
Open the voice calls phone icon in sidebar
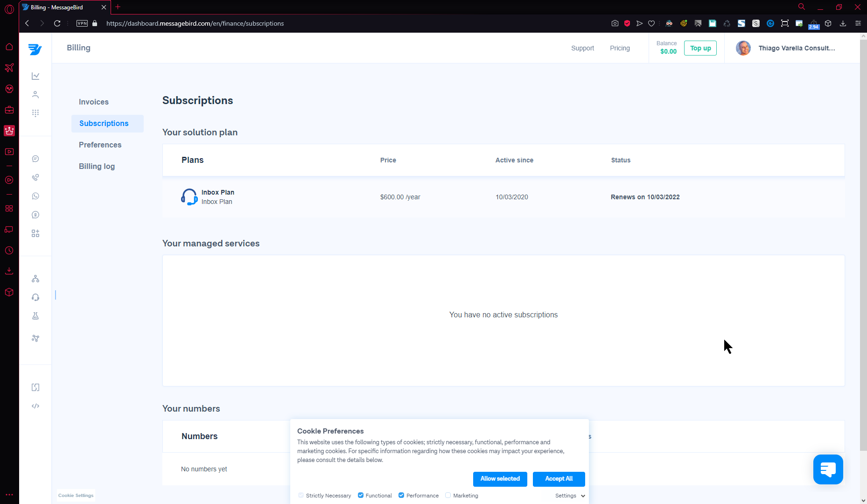pyautogui.click(x=35, y=177)
